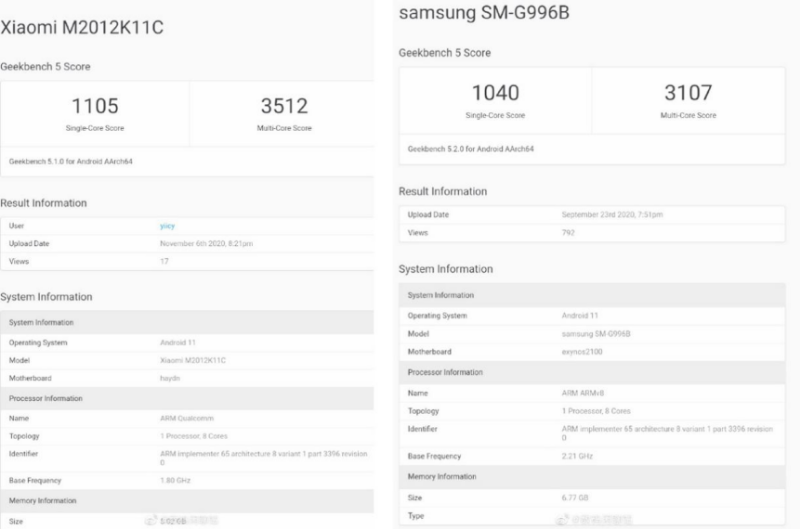
Task: Select Xiaomi multi-core score 3512
Action: pos(284,106)
